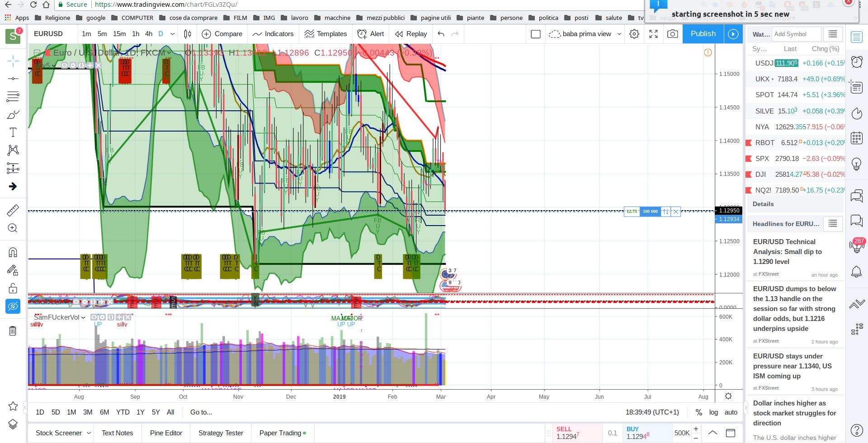Open the alarm clock alerts panel
This screenshot has width=868, height=443.
point(857,61)
